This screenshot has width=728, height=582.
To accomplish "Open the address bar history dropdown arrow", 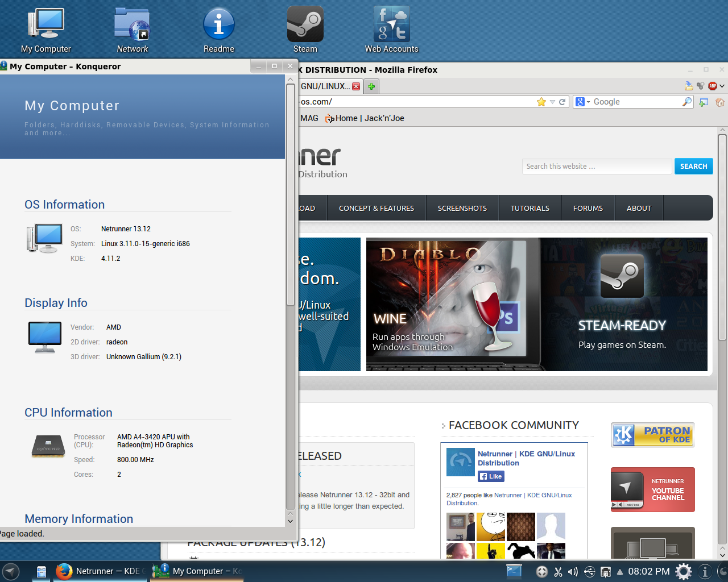I will coord(552,102).
